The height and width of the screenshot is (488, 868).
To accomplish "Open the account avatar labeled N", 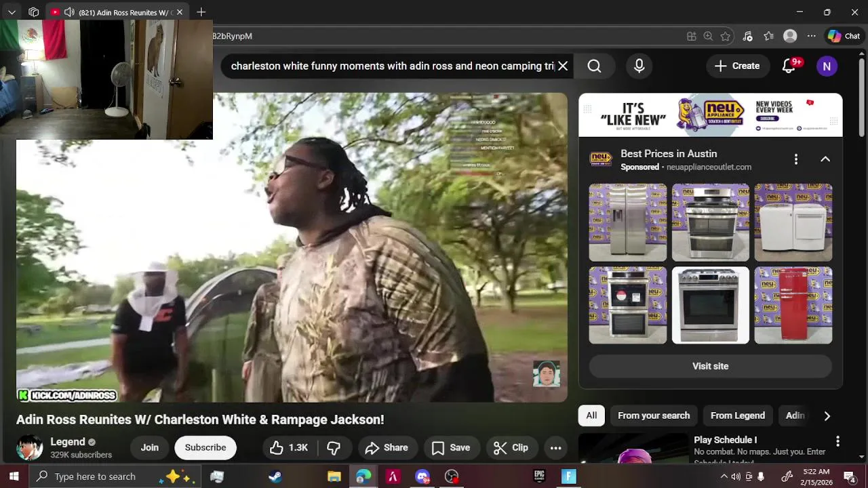I will point(827,66).
